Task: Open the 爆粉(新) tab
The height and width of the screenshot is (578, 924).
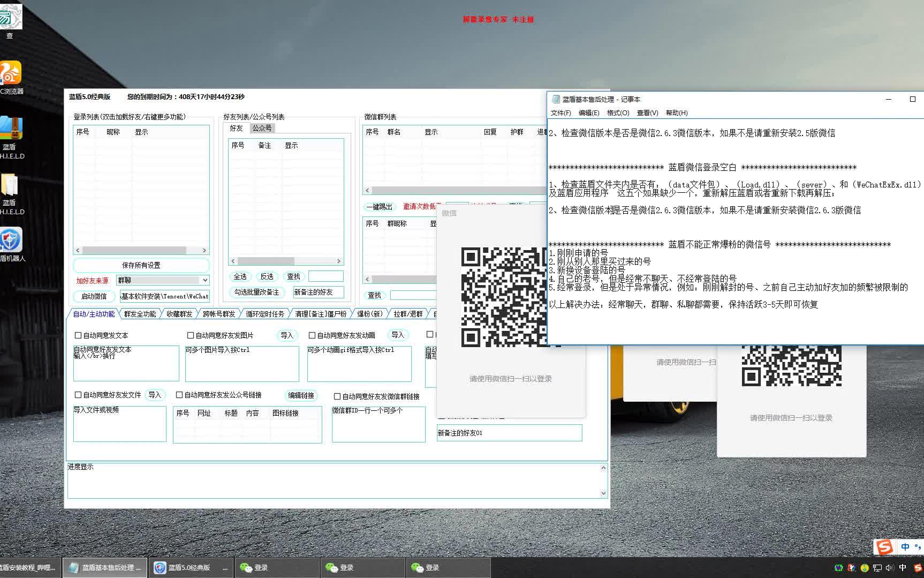Action: [x=370, y=314]
